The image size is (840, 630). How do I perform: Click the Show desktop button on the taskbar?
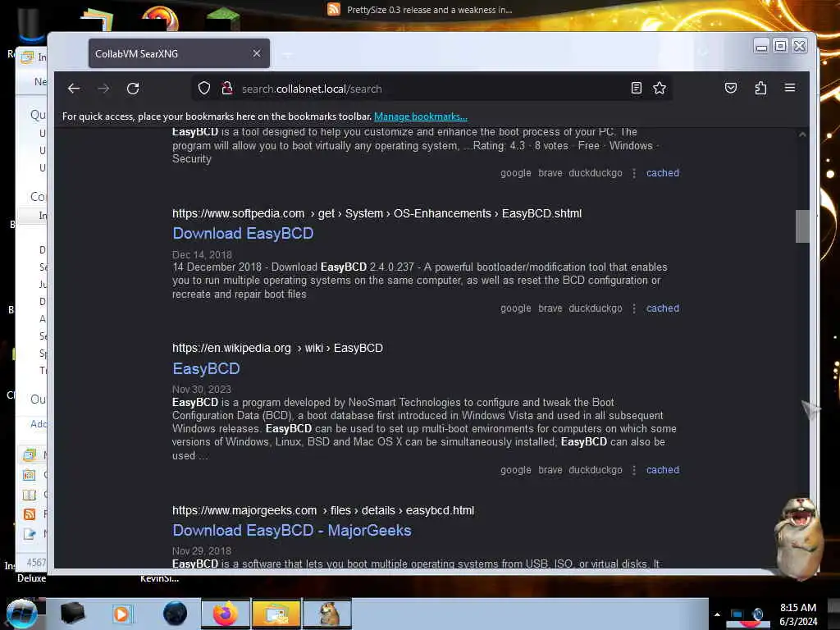coord(833,614)
